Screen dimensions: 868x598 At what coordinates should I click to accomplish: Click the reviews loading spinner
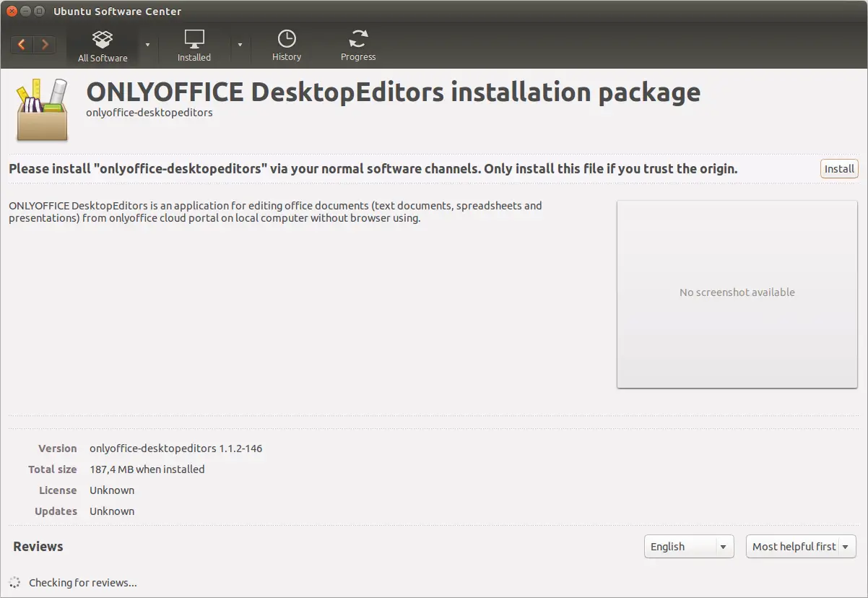(x=14, y=582)
